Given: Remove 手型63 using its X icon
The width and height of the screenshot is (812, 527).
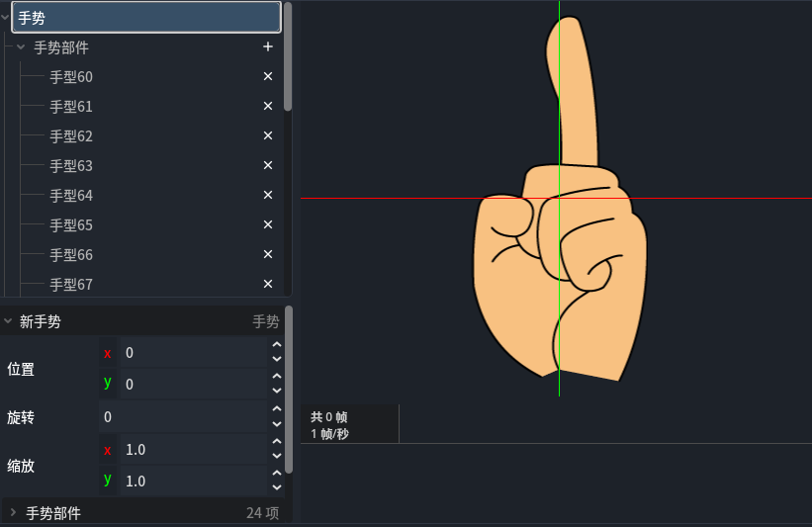Looking at the screenshot, I should pos(267,165).
